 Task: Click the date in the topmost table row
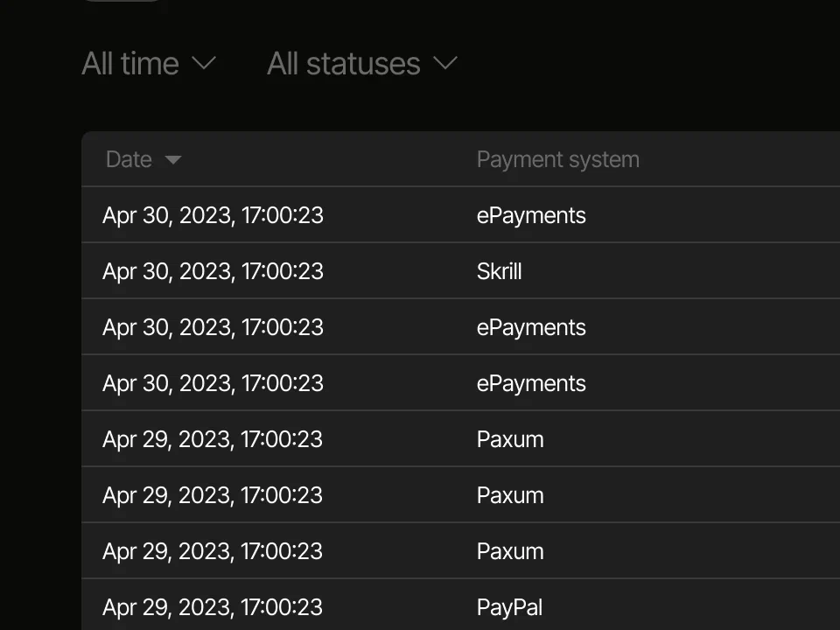tap(213, 215)
